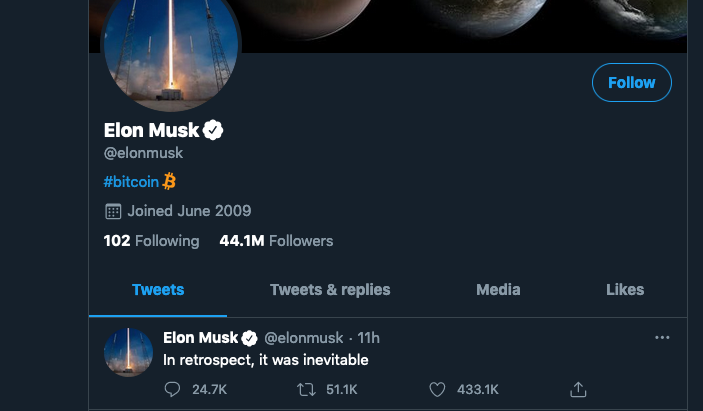Open the three-dot tweet options menu

point(662,337)
